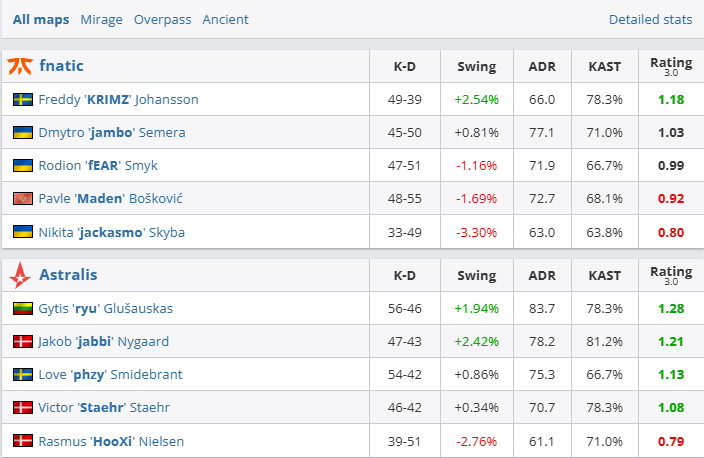Click the Danish flag beside HooXi
This screenshot has height=458, width=704.
click(22, 441)
